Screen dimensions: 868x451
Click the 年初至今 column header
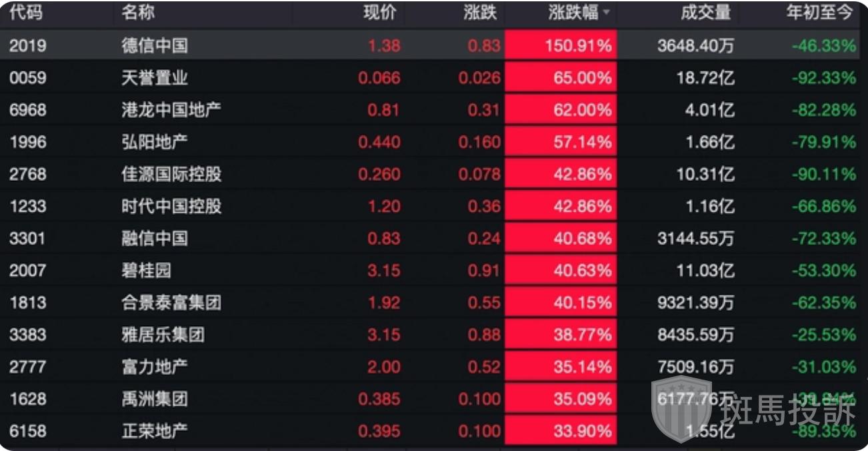click(x=819, y=13)
